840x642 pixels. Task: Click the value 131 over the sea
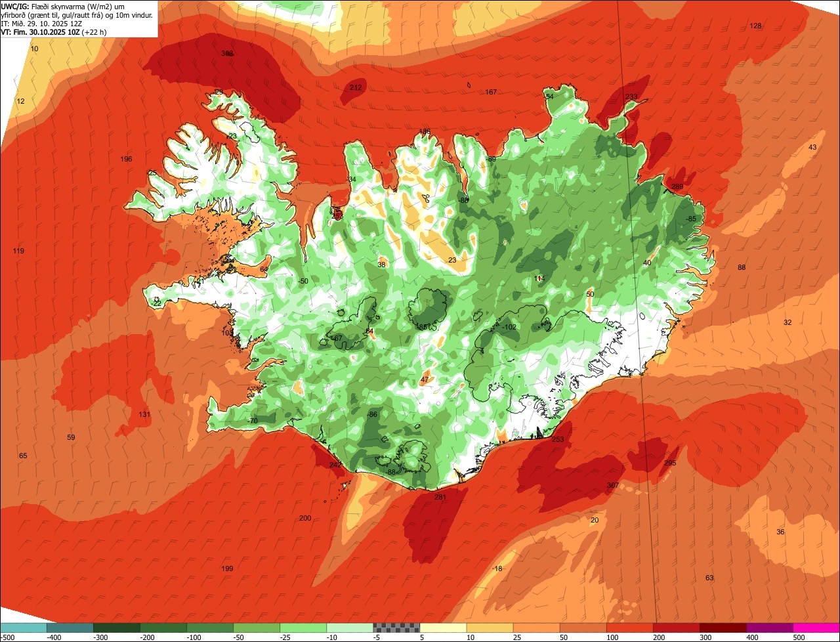144,415
